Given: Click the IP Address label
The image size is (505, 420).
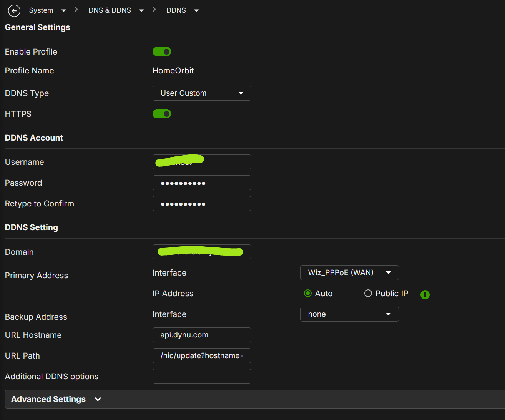Looking at the screenshot, I should click(173, 294).
